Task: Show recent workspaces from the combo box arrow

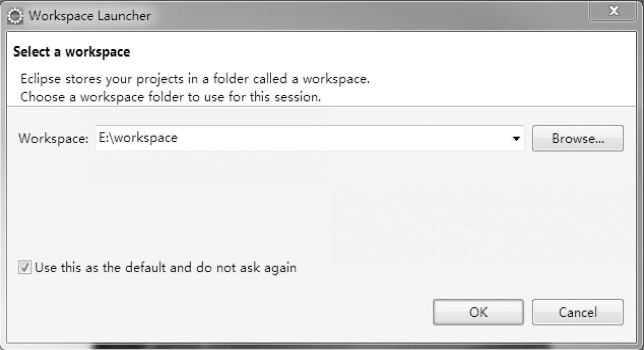Action: [516, 139]
